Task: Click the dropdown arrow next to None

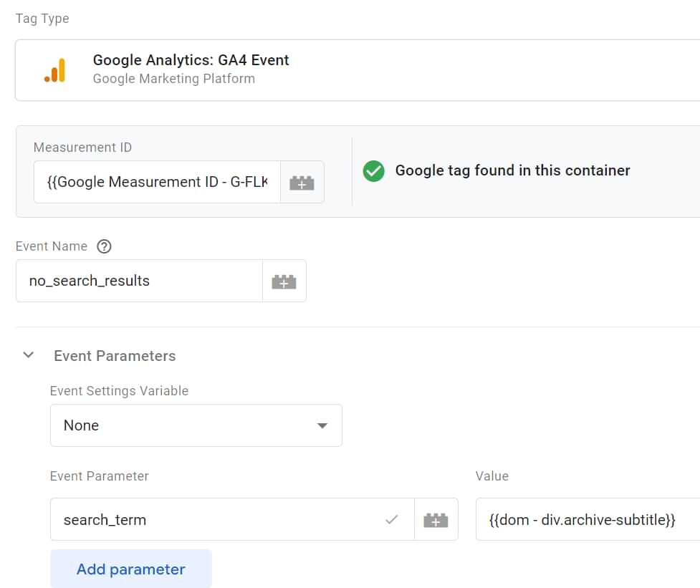Action: [322, 425]
